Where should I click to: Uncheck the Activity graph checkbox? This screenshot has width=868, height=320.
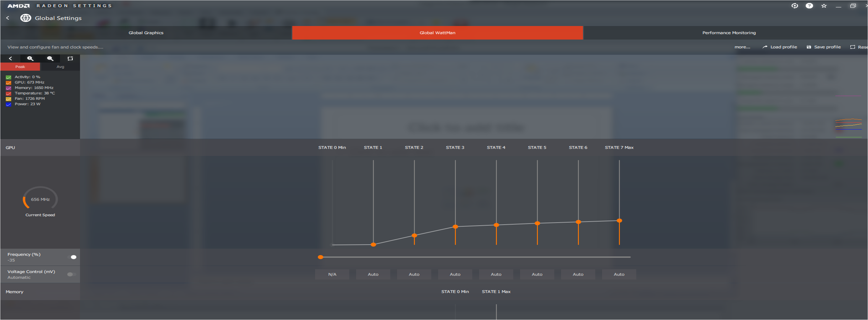coord(9,77)
